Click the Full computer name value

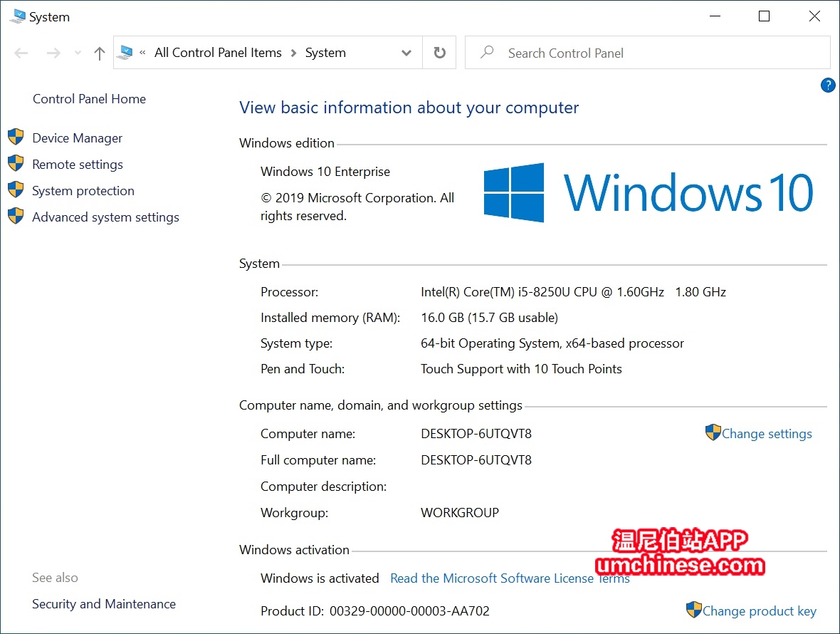click(x=476, y=459)
